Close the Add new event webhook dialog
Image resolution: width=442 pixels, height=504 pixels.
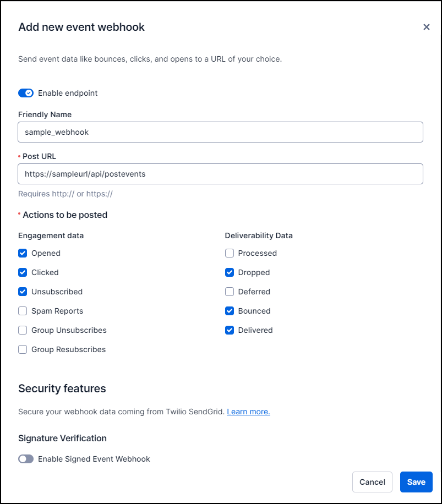coord(426,27)
